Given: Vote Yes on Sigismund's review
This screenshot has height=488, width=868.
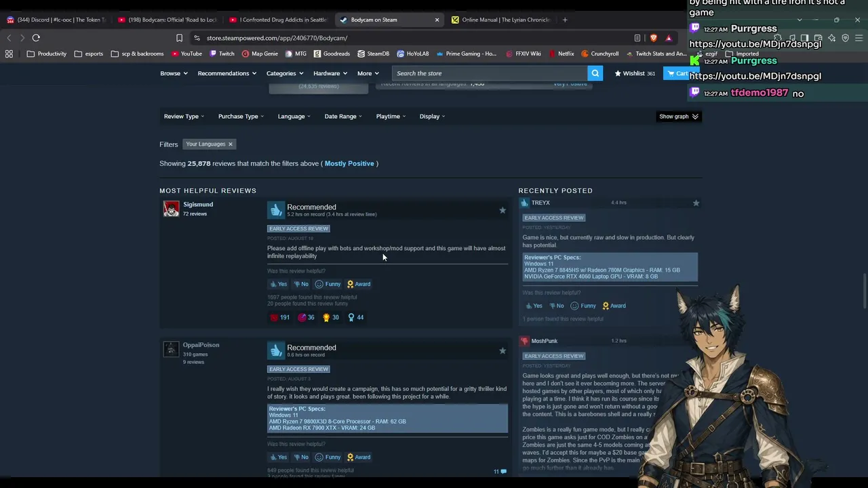Looking at the screenshot, I should click(x=278, y=284).
